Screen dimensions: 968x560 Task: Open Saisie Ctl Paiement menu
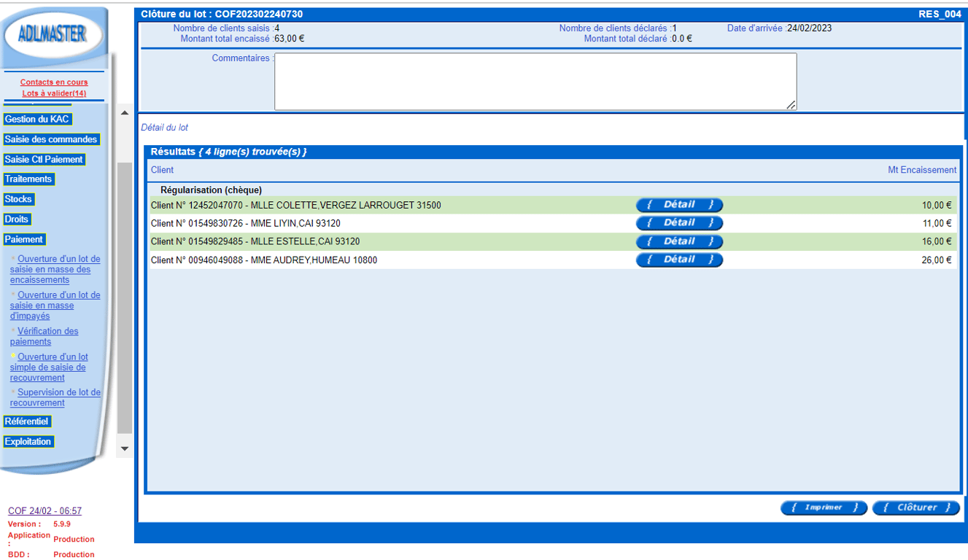pos(44,159)
